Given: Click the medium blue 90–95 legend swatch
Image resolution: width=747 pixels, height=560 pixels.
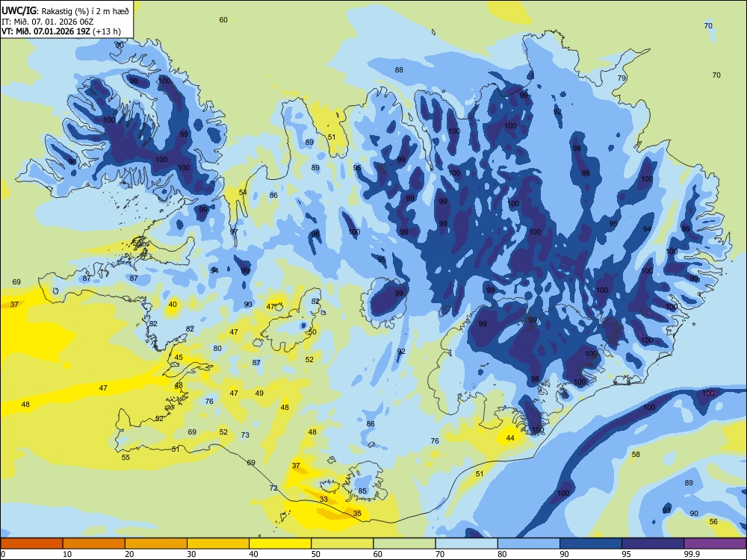Looking at the screenshot, I should (x=591, y=544).
